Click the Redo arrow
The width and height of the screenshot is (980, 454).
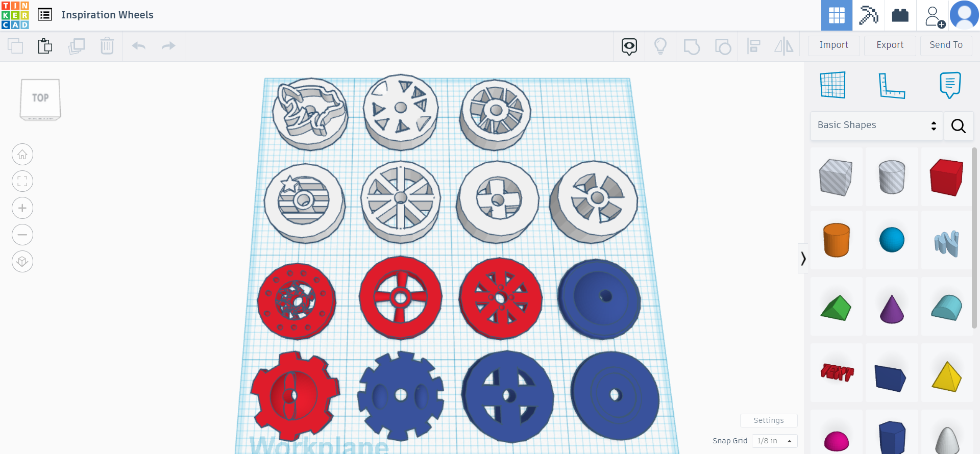pyautogui.click(x=168, y=46)
